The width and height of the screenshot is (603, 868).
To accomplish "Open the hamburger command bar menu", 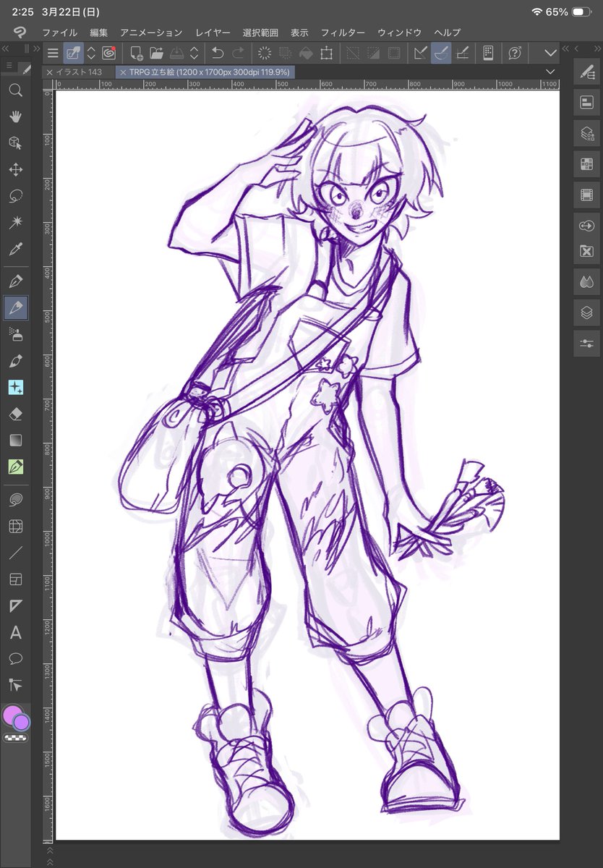I will pos(52,53).
